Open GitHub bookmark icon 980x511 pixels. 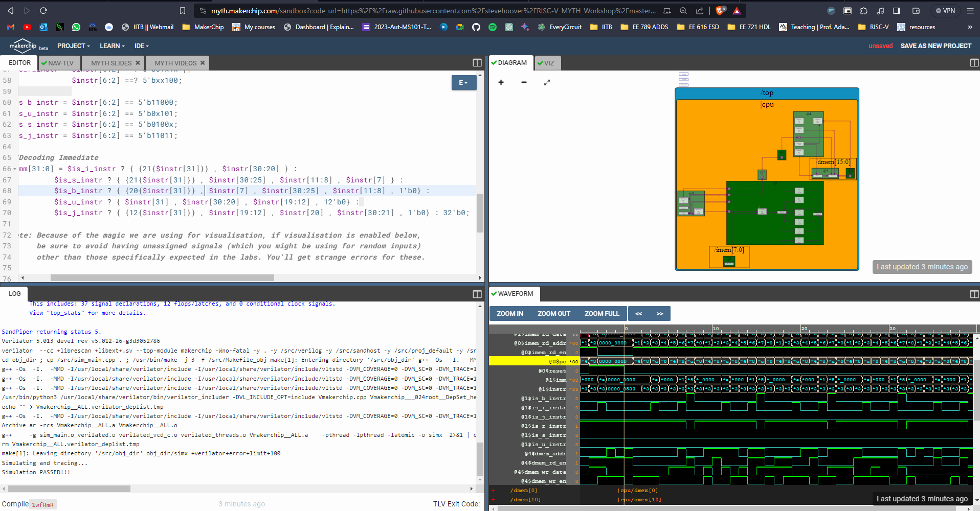click(476, 27)
